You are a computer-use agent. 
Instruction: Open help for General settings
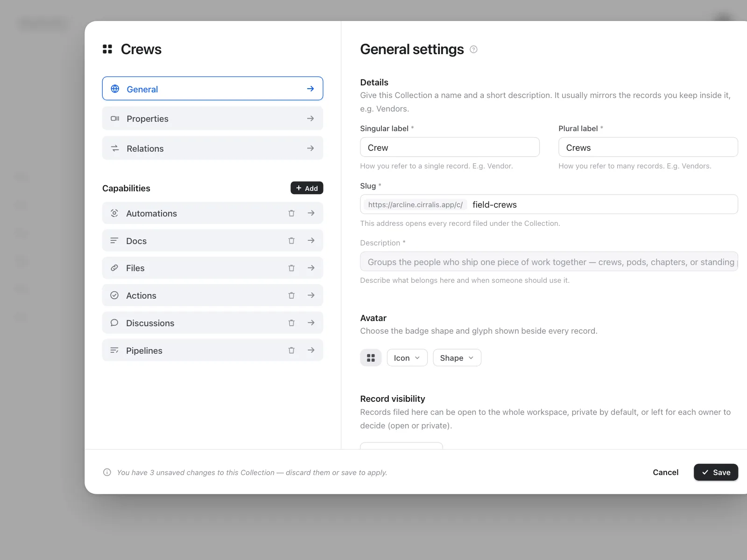[473, 49]
